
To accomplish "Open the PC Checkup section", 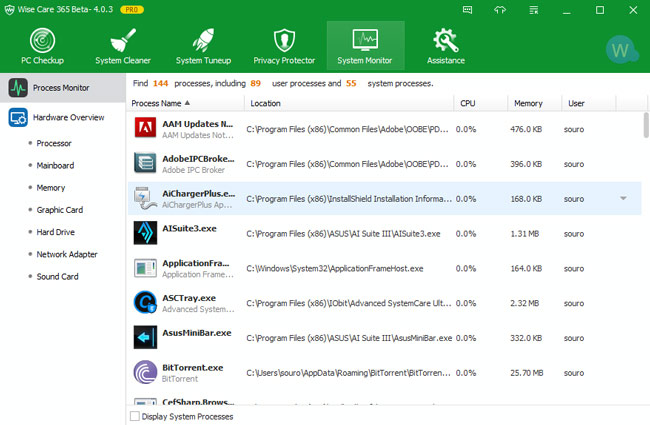I will click(42, 46).
